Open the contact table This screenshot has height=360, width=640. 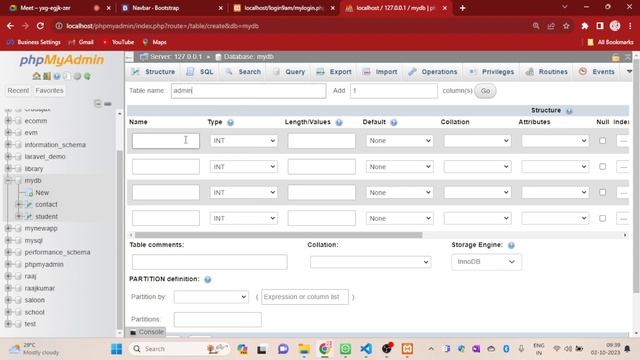(46, 204)
